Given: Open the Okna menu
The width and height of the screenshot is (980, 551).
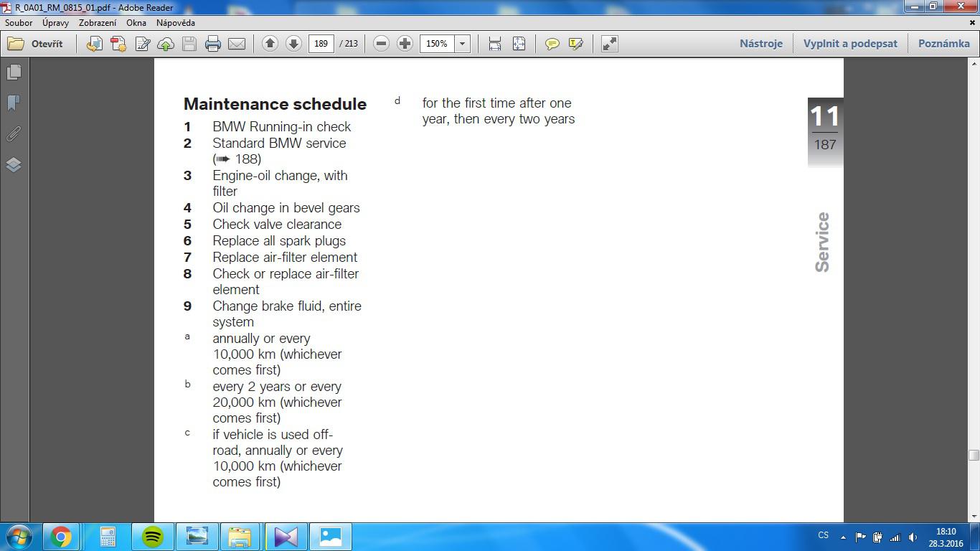Looking at the screenshot, I should click(136, 22).
